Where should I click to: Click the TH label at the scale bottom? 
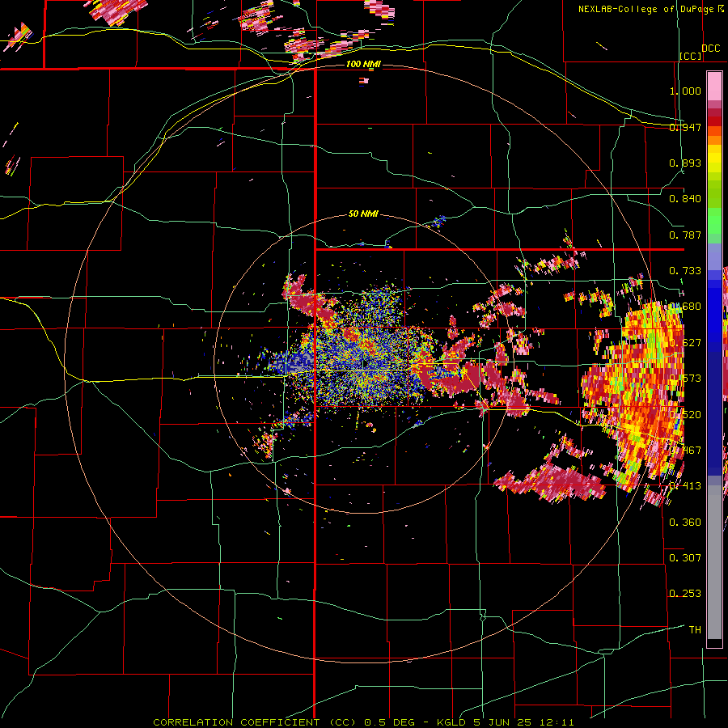coord(695,629)
